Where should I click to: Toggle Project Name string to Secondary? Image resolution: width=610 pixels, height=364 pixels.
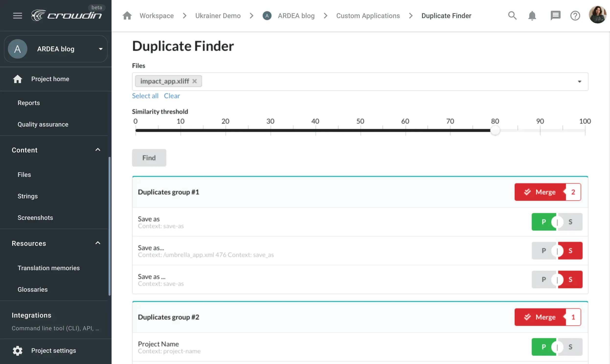[x=557, y=347]
